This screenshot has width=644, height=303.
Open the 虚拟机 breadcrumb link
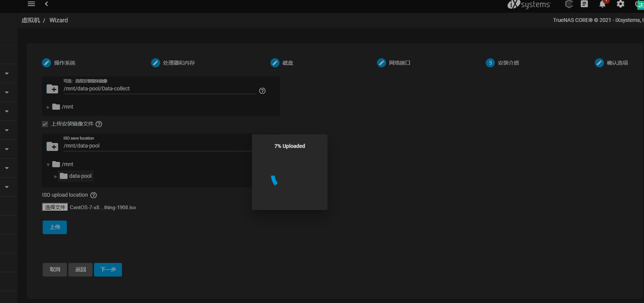pyautogui.click(x=31, y=20)
